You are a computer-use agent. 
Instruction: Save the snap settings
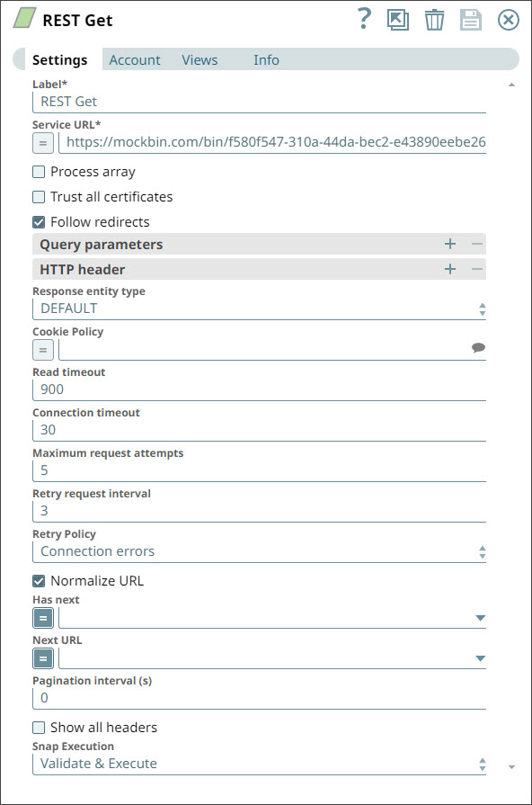pyautogui.click(x=470, y=19)
